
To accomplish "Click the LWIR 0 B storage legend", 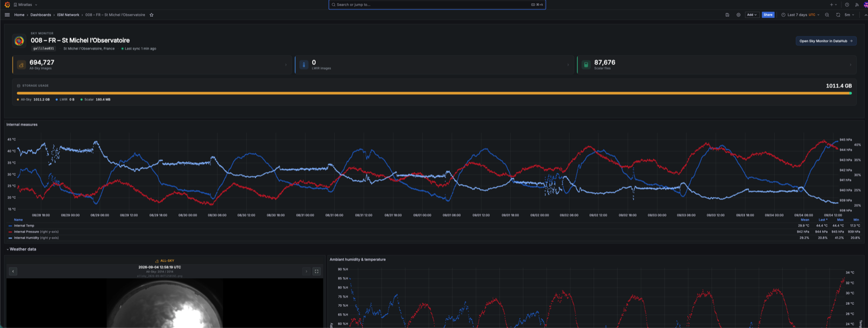I will [65, 99].
